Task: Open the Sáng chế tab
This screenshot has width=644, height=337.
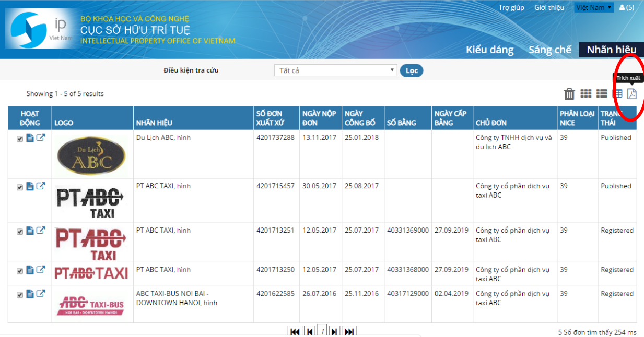Action: coord(550,50)
